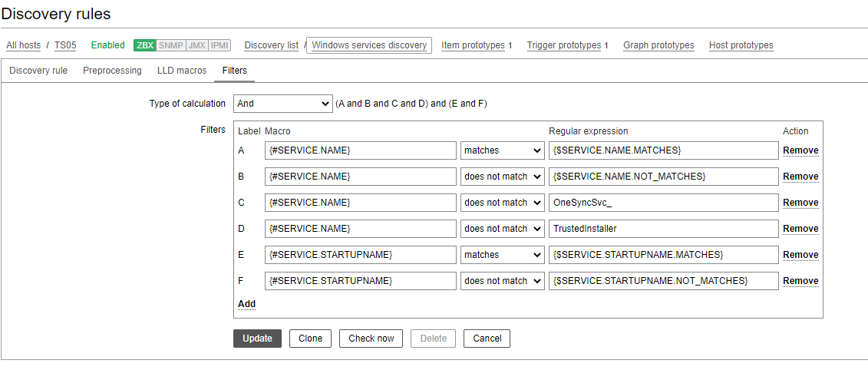Screen dimensions: 868x370
Task: Open operator dropdown for filter B
Action: (503, 176)
